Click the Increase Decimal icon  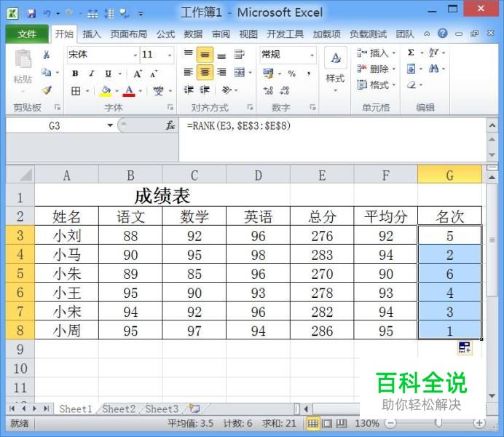pos(269,90)
